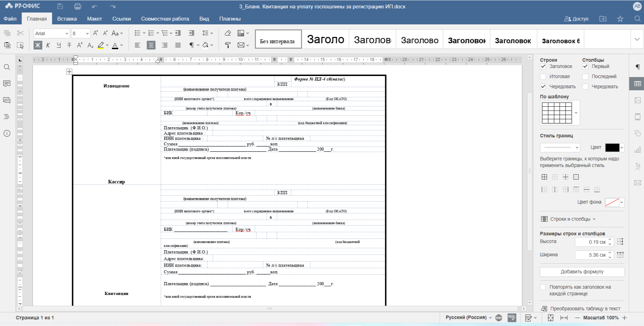Toggle italic formatting (К)
644x326 pixels.
48,45
